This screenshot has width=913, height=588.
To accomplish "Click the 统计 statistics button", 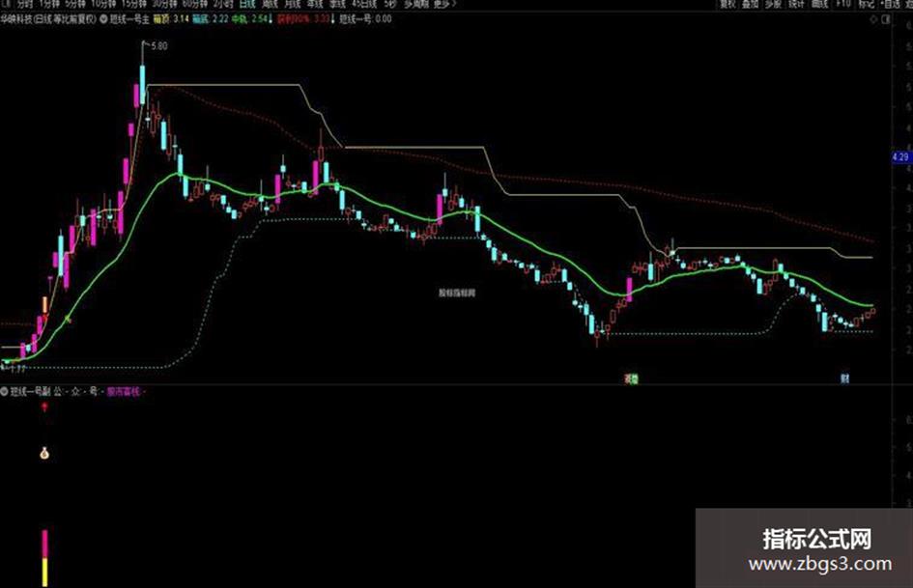I will click(796, 4).
